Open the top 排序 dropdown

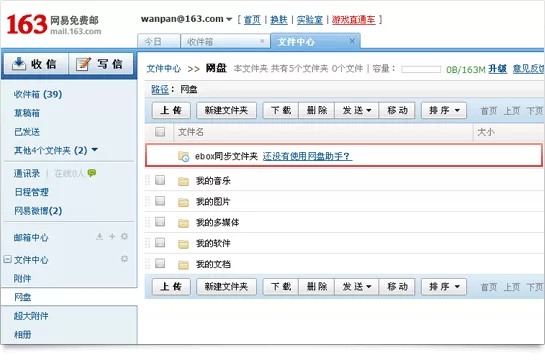click(x=444, y=111)
